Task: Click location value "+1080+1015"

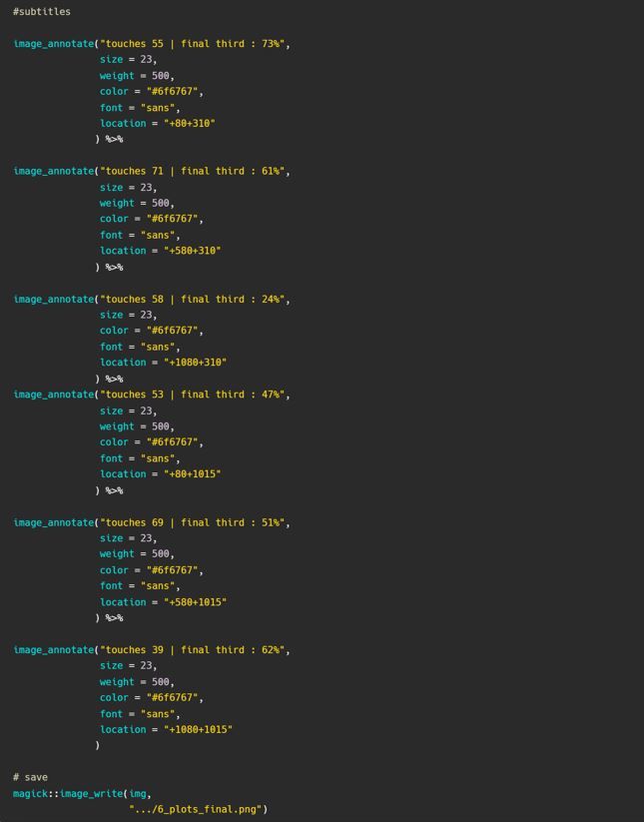Action: 198,729
